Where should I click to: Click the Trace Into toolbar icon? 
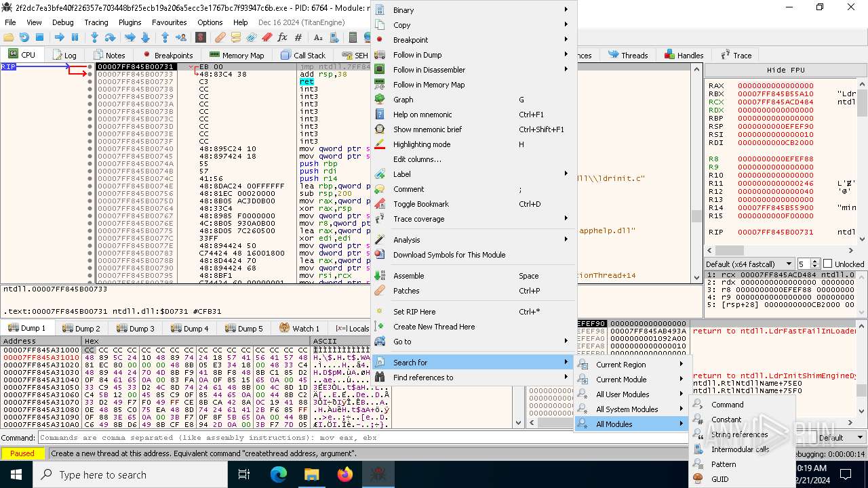tap(130, 37)
